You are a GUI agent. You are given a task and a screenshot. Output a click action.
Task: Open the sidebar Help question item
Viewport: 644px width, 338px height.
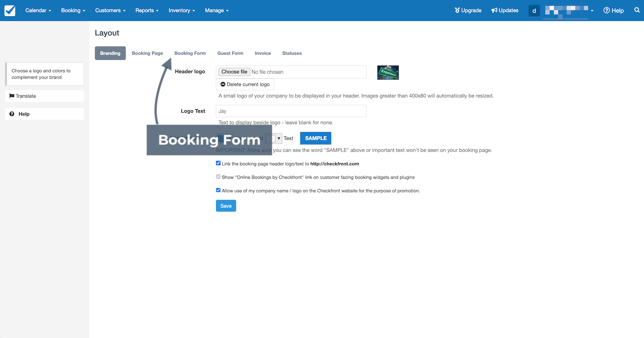click(44, 114)
